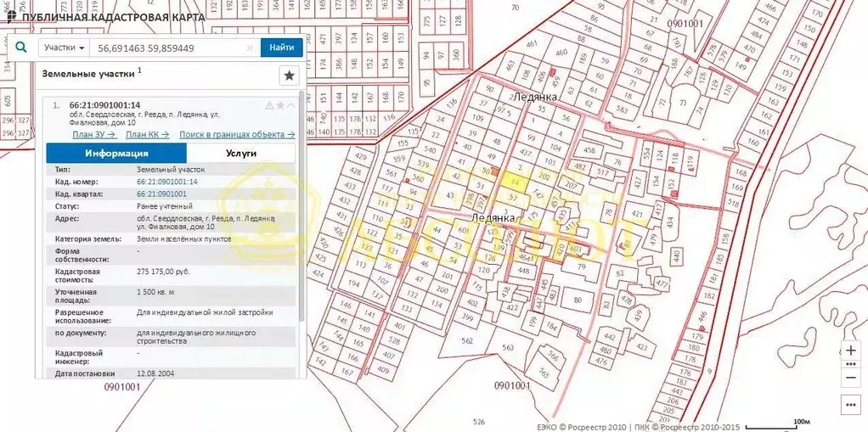This screenshot has height=432, width=868.
Task: Clear the search field with the X icon
Action: (x=250, y=48)
